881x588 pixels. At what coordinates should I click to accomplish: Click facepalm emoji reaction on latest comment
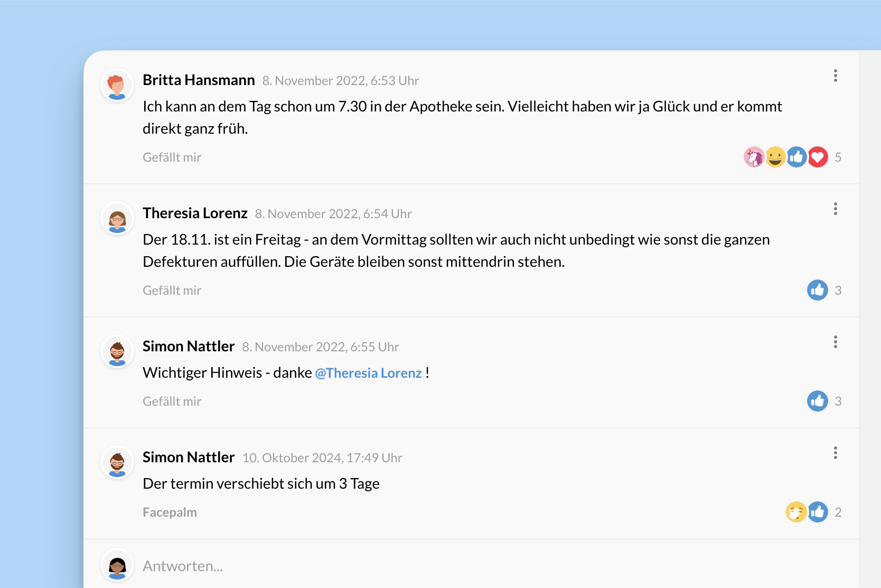pos(796,512)
